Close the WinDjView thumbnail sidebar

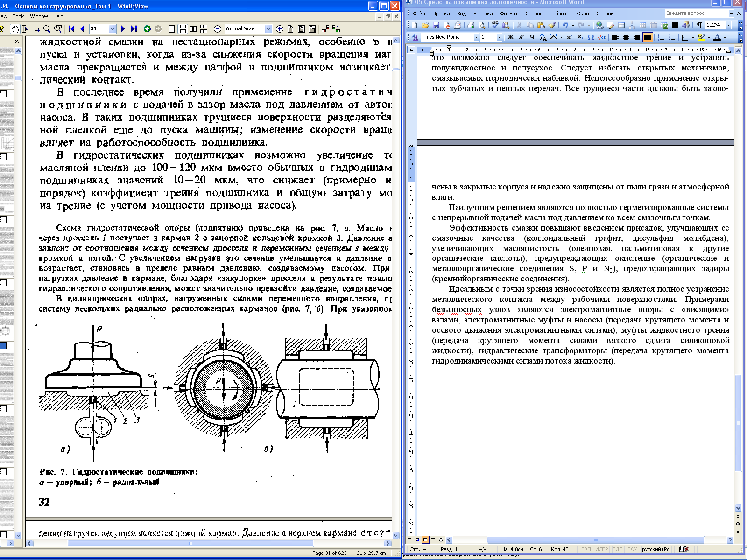(17, 41)
